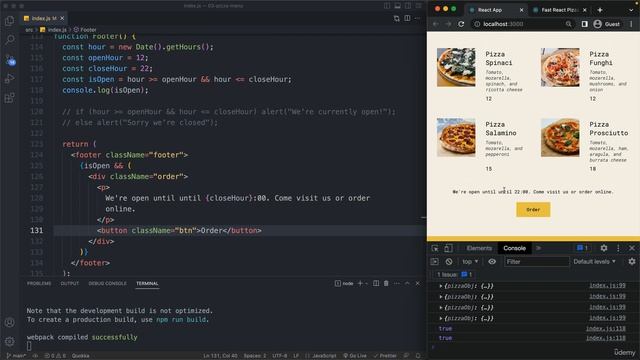Click the 1 issue badge in console

tap(454, 274)
